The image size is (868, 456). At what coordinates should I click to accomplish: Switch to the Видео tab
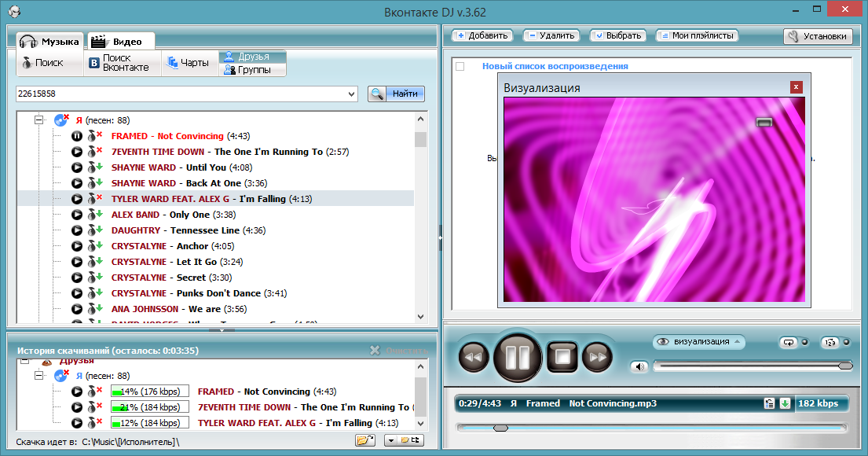(x=121, y=42)
